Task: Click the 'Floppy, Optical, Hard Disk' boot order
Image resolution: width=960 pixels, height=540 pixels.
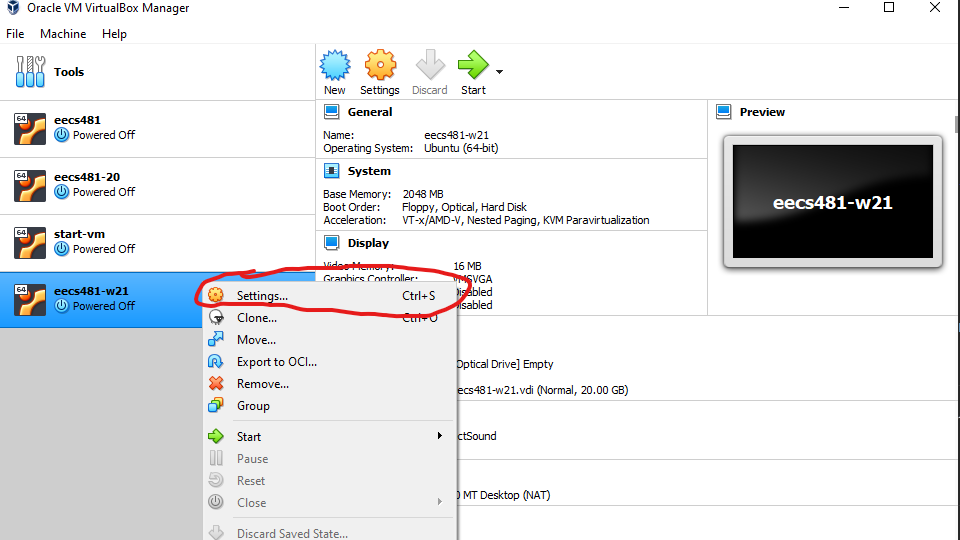Action: coord(464,207)
